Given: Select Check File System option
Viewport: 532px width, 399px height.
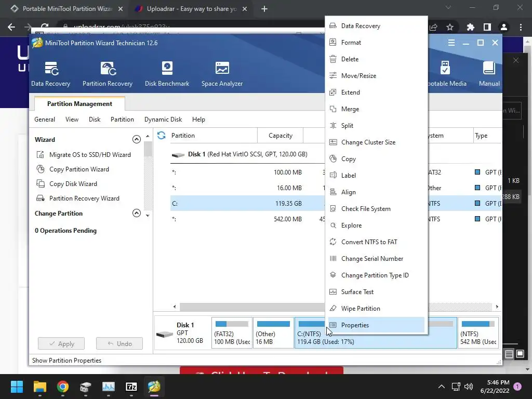Looking at the screenshot, I should [376, 209].
